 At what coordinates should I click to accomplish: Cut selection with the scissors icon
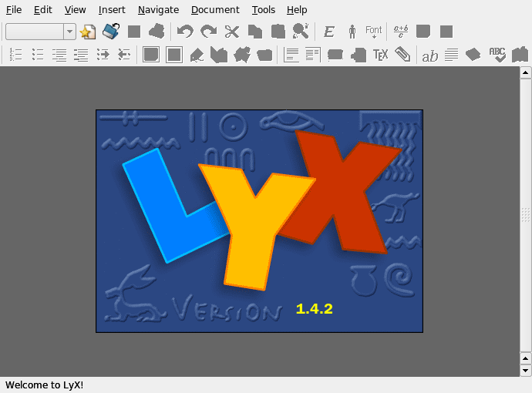pyautogui.click(x=232, y=32)
